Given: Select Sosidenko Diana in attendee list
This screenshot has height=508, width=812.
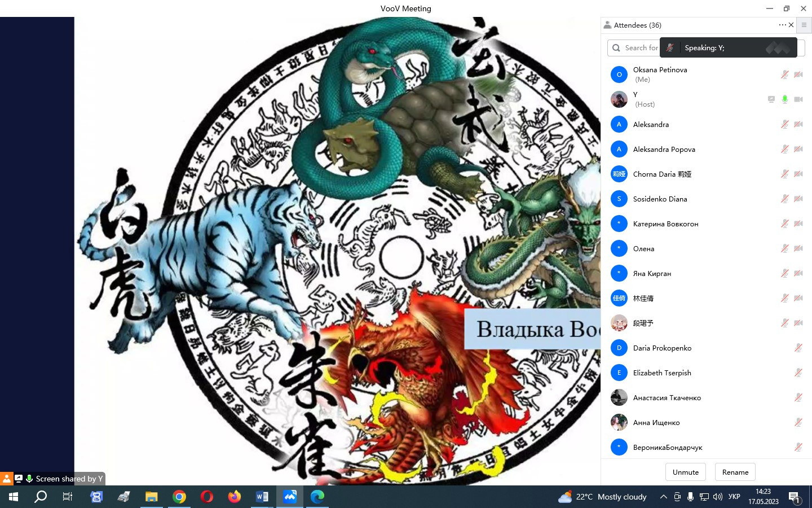Looking at the screenshot, I should point(706,199).
